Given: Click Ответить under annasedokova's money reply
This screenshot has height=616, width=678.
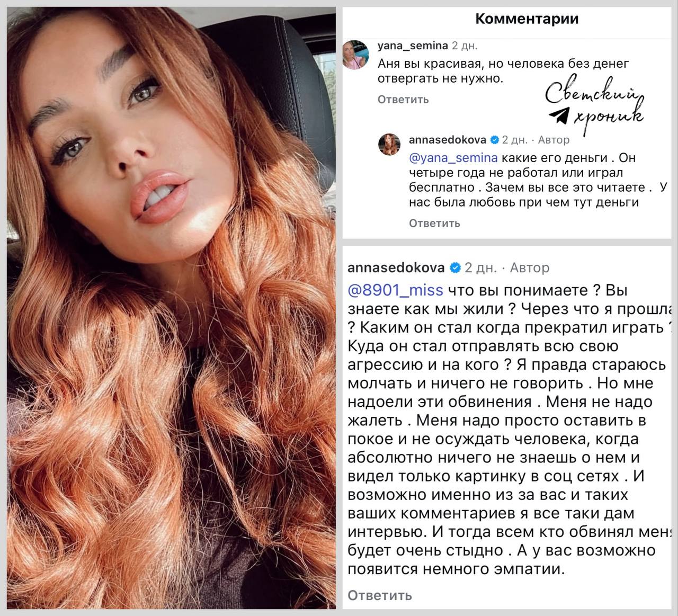Looking at the screenshot, I should click(434, 224).
